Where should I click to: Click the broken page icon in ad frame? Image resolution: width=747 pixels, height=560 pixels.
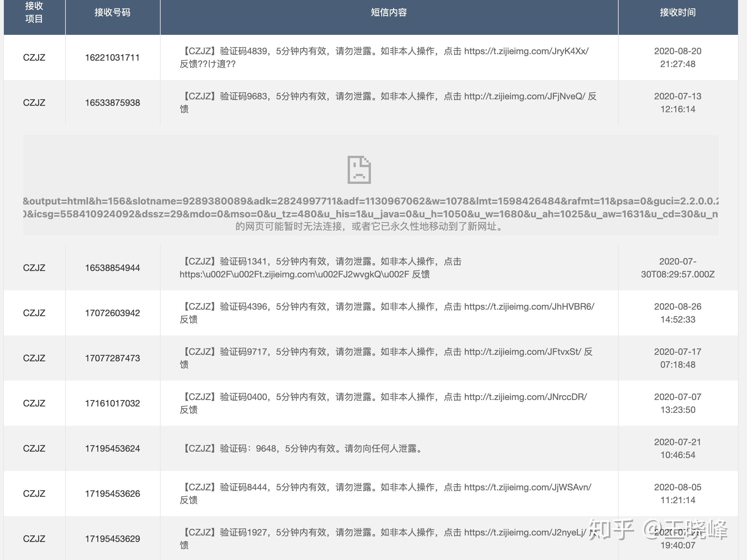359,170
